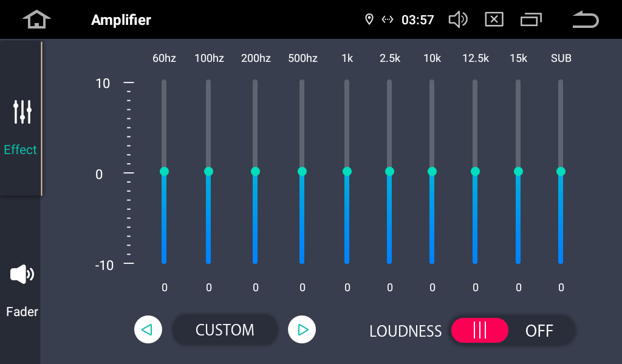Screen dimensions: 622x364
Task: Click the 15k slider handle
Action: [x=518, y=172]
